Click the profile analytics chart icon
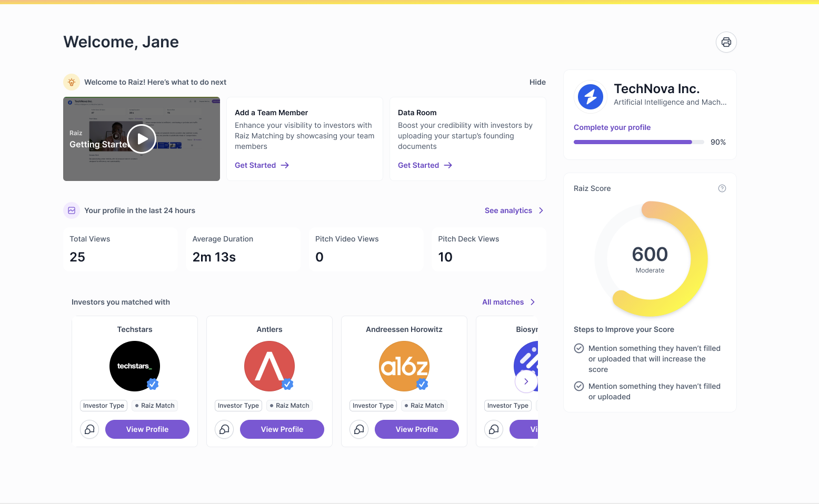 [72, 210]
